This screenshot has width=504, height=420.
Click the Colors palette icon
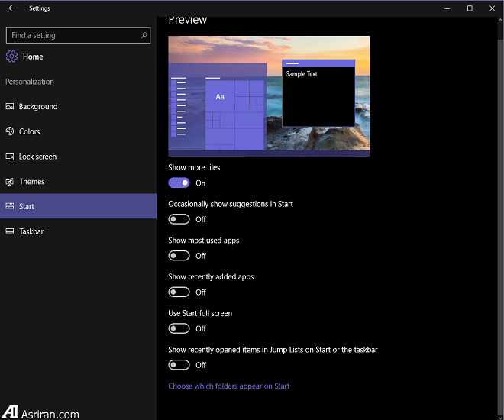click(10, 131)
